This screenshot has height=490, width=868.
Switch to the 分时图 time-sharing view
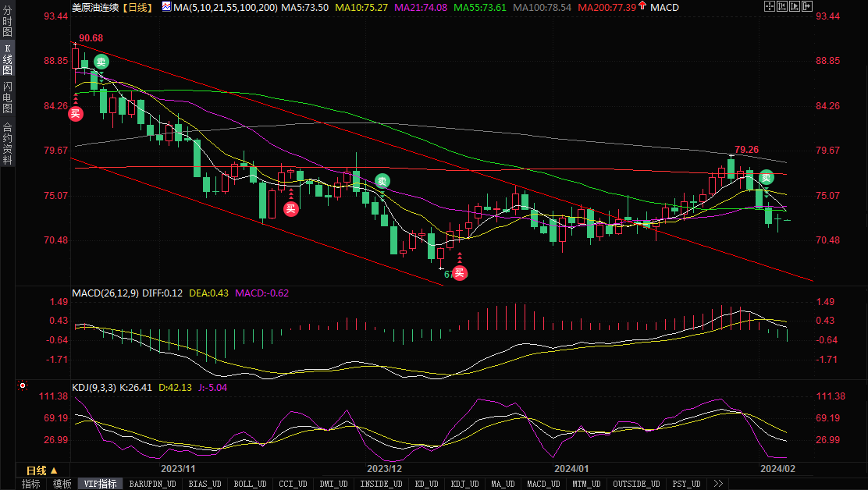pyautogui.click(x=7, y=21)
